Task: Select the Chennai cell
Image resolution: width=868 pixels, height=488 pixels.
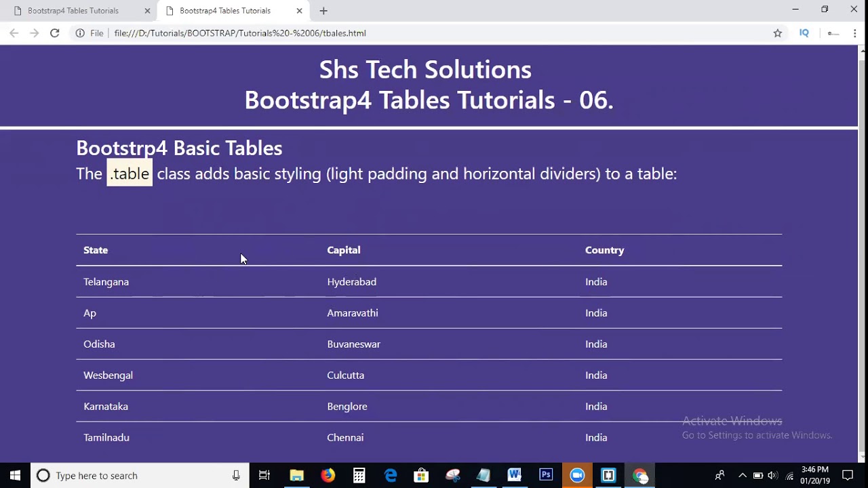Action: [x=345, y=438]
